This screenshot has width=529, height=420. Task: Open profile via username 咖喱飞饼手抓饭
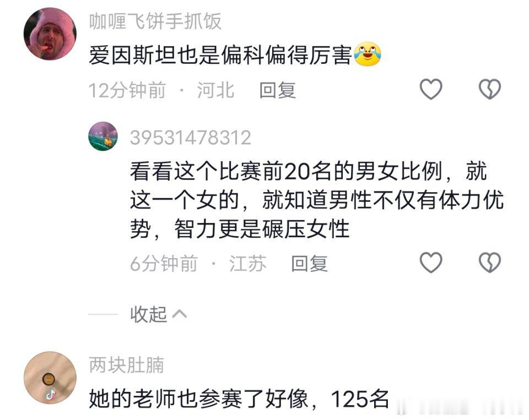point(155,21)
